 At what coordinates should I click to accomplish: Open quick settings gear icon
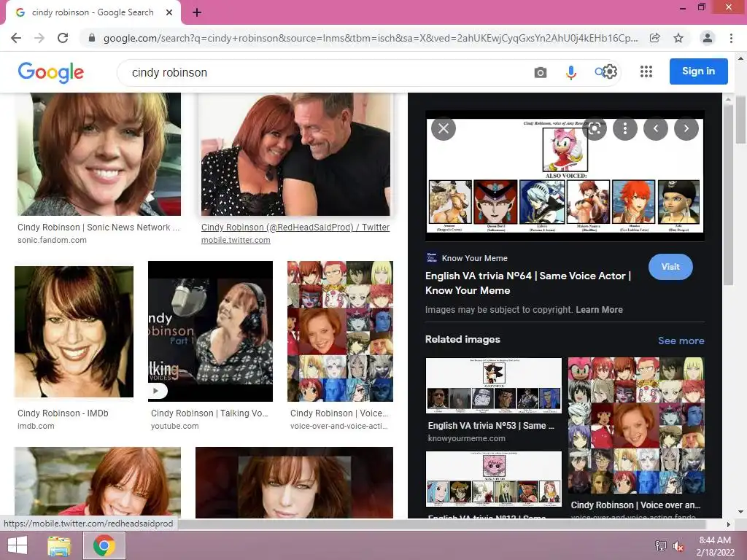click(x=610, y=72)
